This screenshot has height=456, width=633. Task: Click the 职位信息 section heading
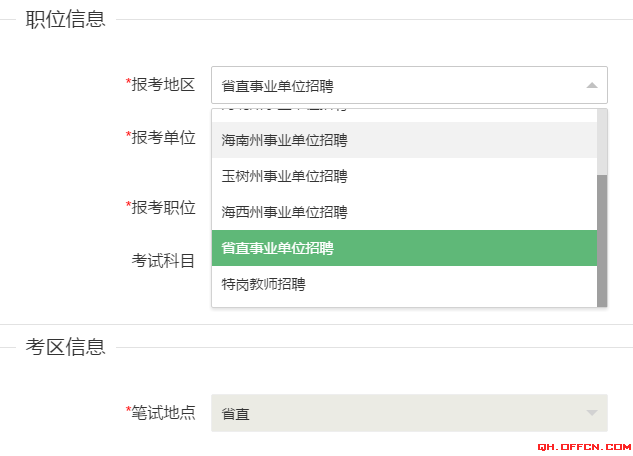pos(65,19)
